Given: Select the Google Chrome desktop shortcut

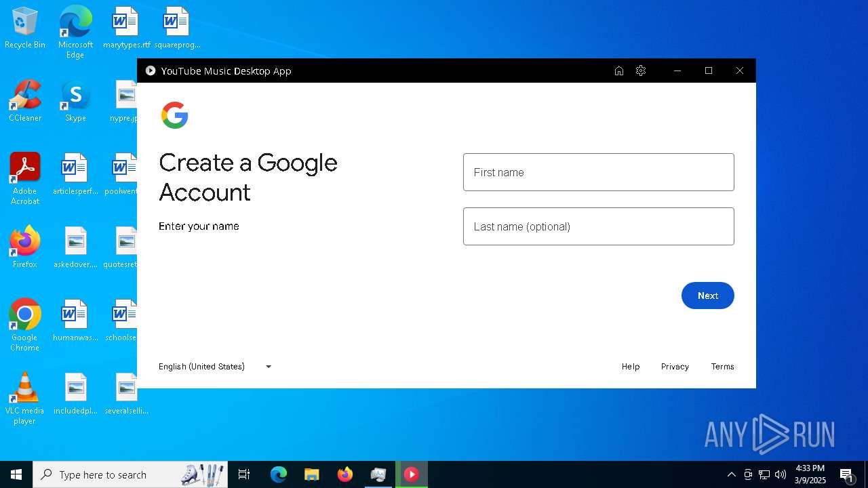Looking at the screenshot, I should point(25,325).
